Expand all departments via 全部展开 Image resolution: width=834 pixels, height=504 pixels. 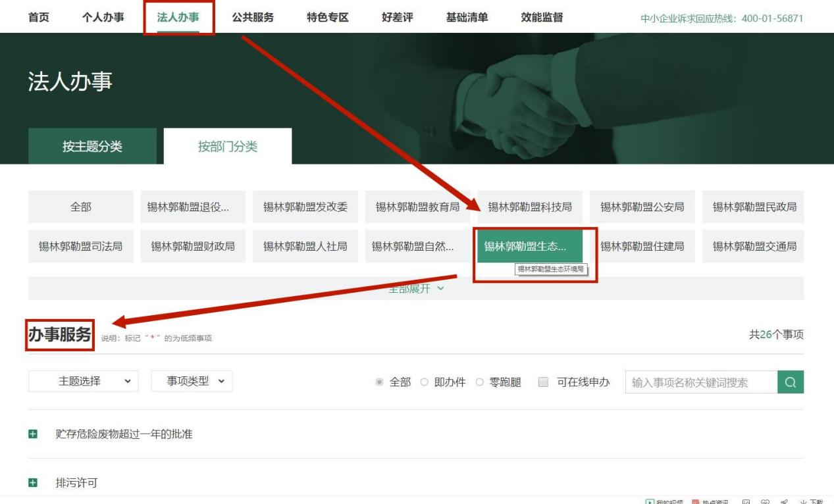click(x=416, y=289)
